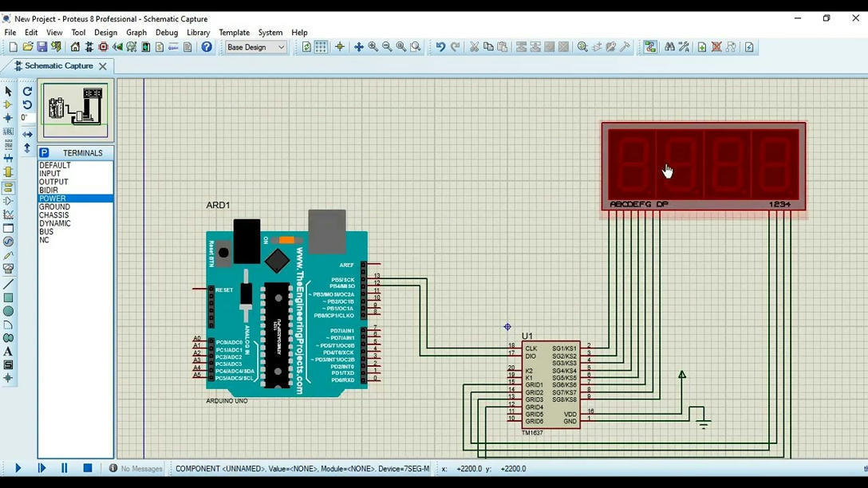Click the schematic overview thumbnail

tap(76, 110)
